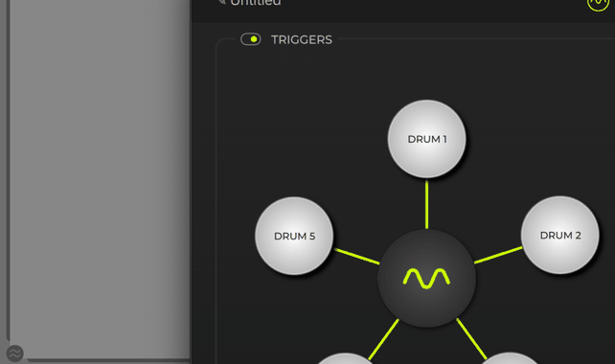Select the DRUM 1 trigger pad
The height and width of the screenshot is (364, 615).
click(x=426, y=139)
